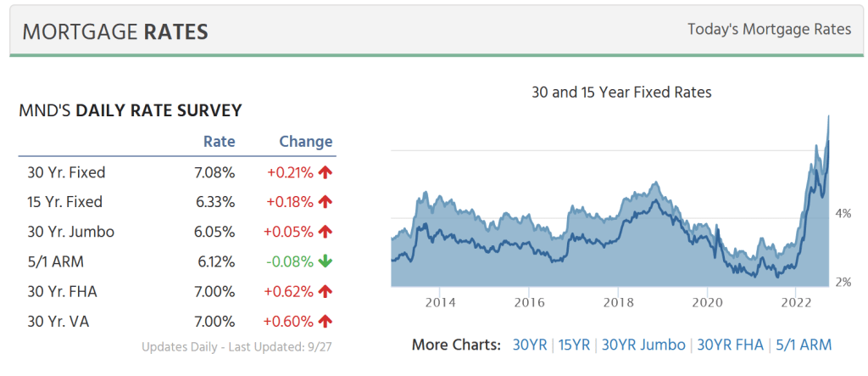Click green down arrow beside 5/1 ARM
868x376 pixels.
coord(325,261)
